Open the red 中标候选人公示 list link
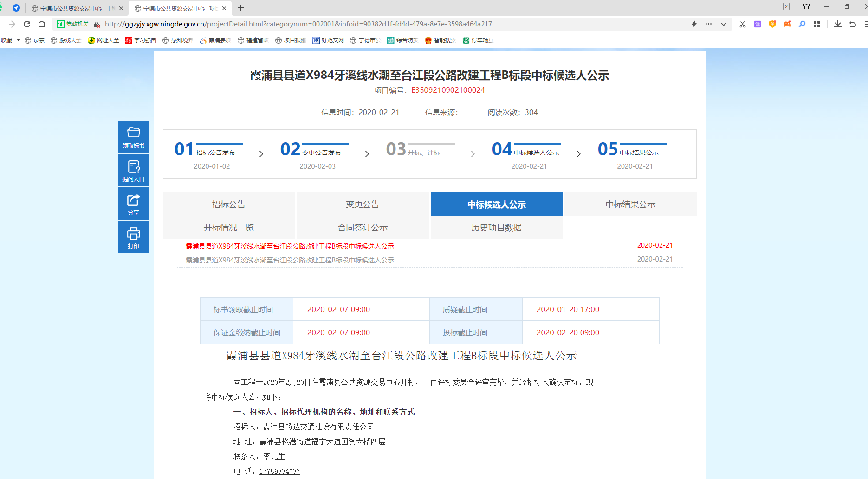The height and width of the screenshot is (479, 868). tap(290, 246)
